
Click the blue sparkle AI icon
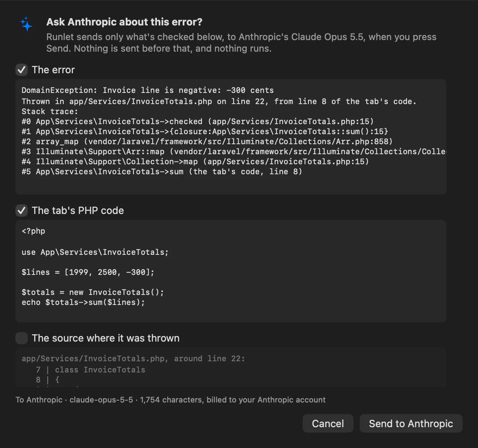pyautogui.click(x=26, y=24)
